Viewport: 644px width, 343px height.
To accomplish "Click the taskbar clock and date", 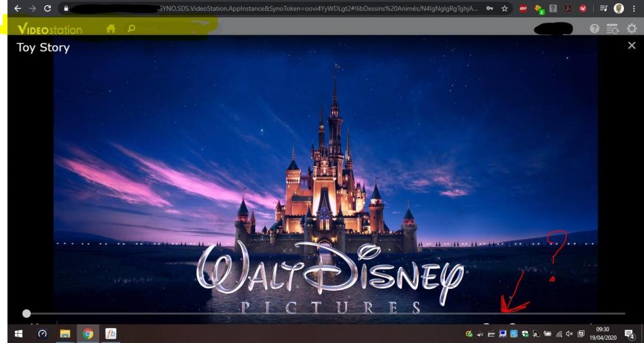I will tap(601, 334).
